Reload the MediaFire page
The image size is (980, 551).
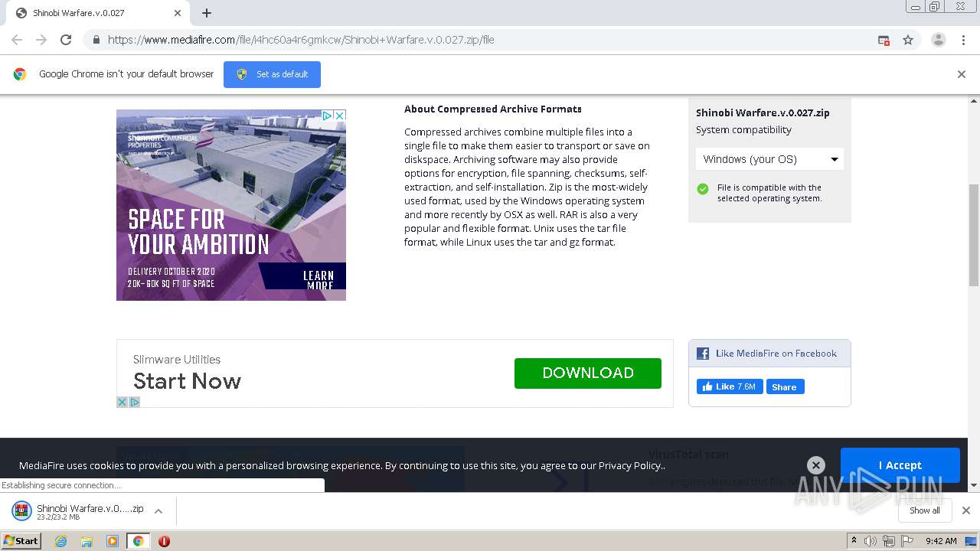coord(66,40)
